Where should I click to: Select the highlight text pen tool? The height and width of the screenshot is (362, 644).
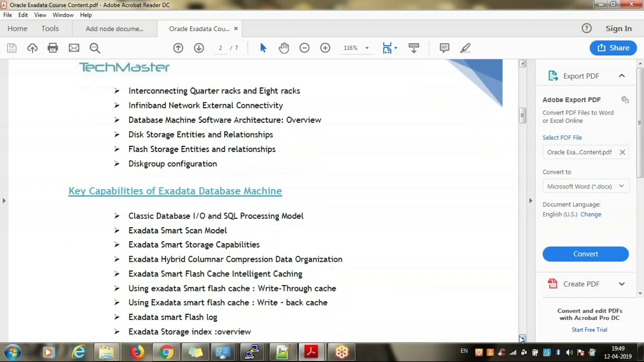(x=465, y=48)
